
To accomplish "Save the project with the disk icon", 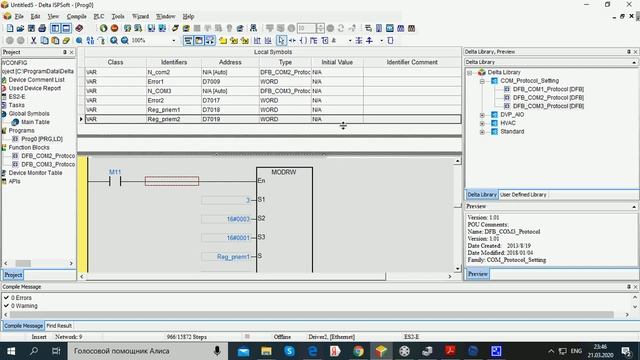I will (31, 28).
